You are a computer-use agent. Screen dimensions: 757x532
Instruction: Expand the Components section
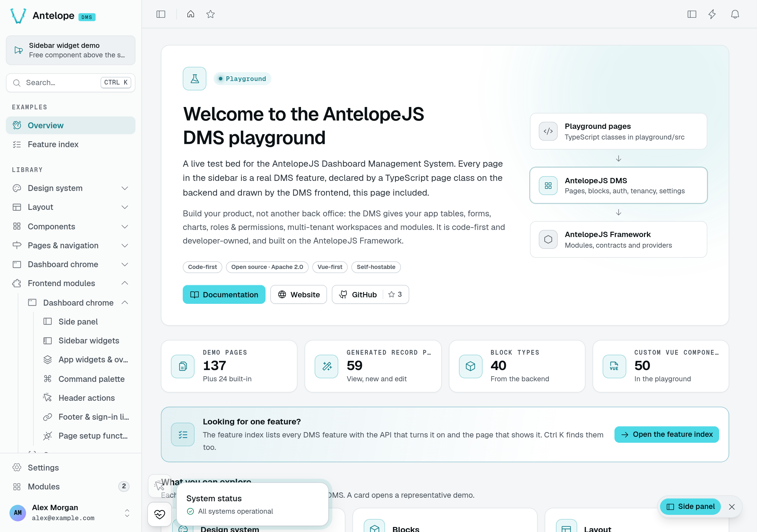pos(71,226)
